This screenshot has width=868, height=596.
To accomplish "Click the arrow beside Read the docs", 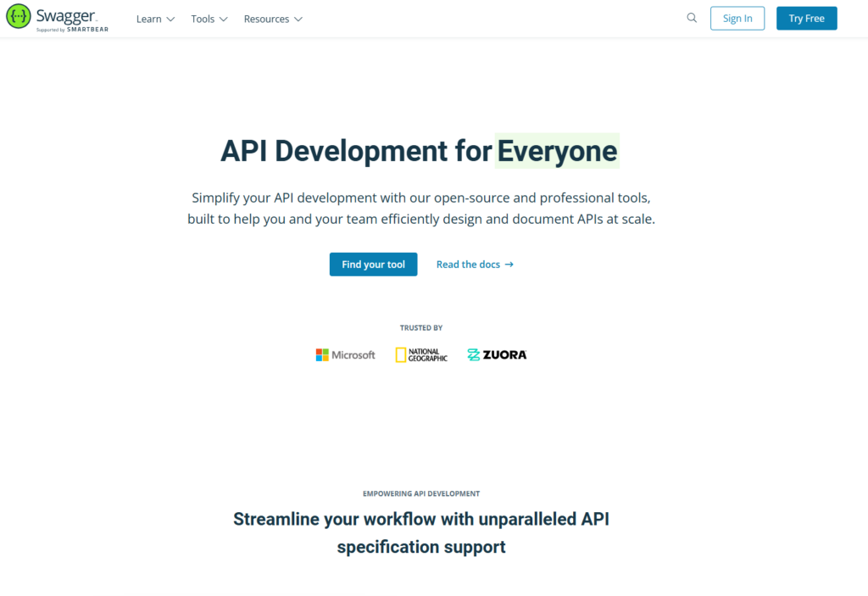I will coord(509,265).
